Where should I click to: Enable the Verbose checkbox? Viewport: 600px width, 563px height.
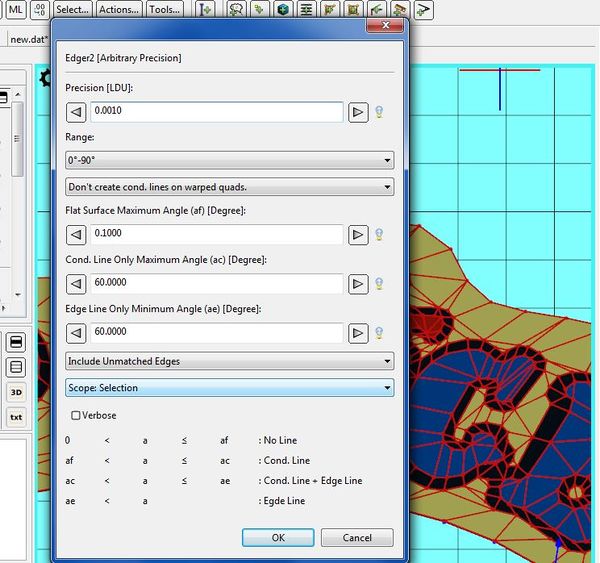click(x=76, y=415)
